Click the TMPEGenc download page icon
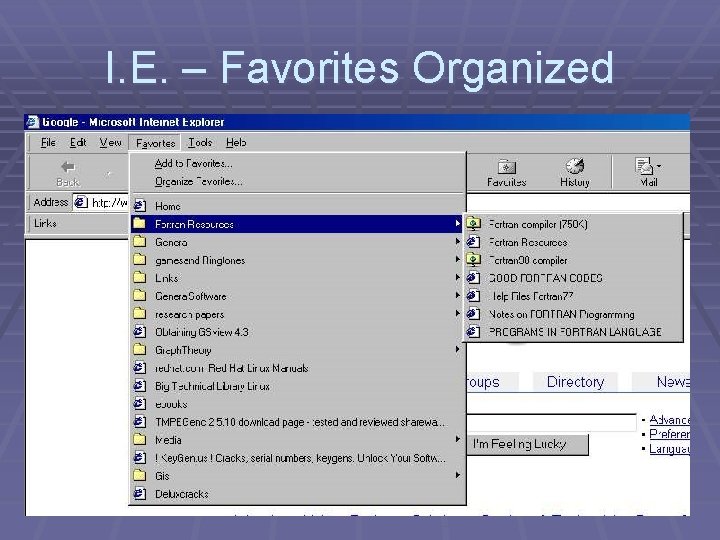Screen dimensions: 720x540 [140, 422]
